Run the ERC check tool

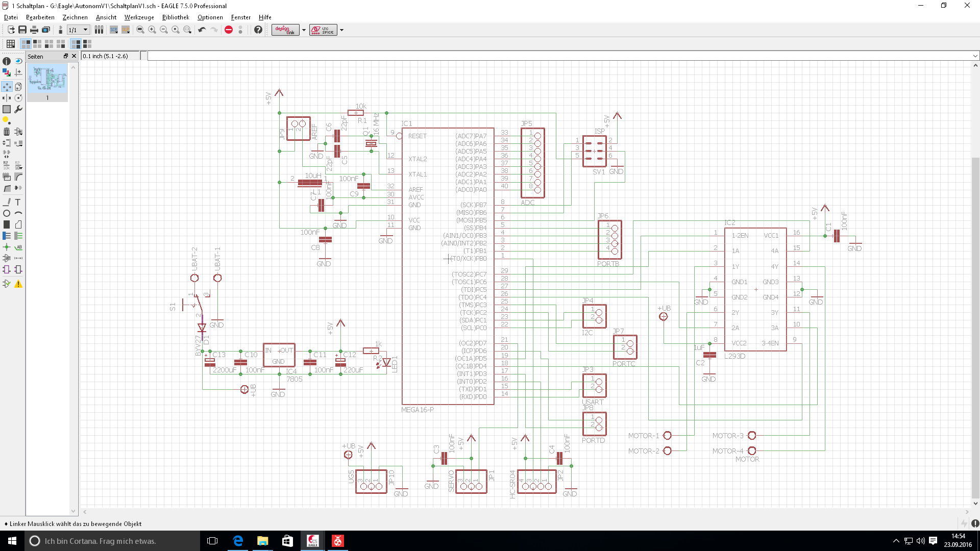coord(7,284)
